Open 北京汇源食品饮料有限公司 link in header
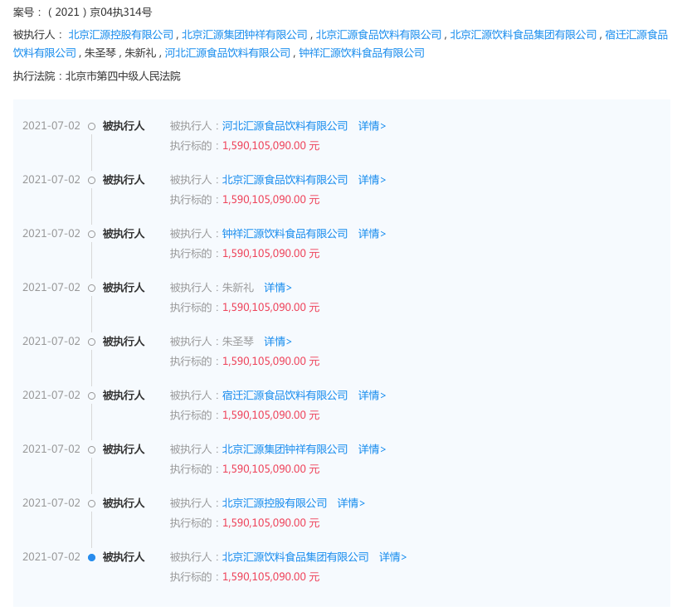Image resolution: width=682 pixels, height=616 pixels. click(x=378, y=35)
